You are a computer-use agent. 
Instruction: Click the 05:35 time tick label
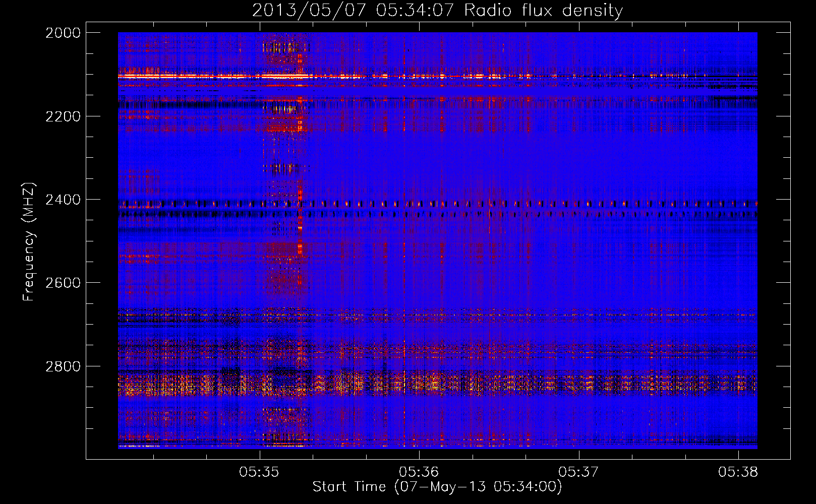click(x=259, y=472)
